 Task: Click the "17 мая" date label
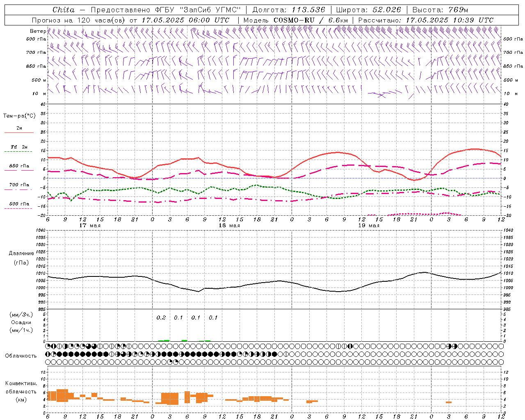(90, 226)
